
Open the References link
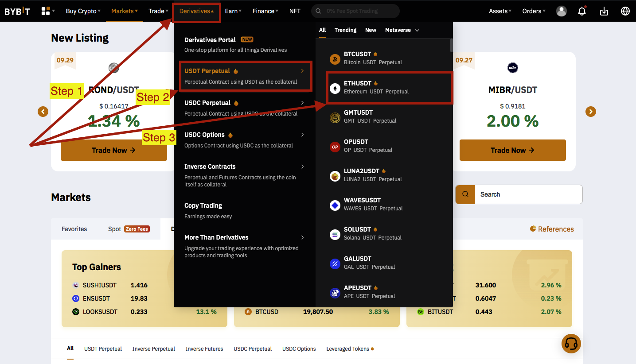tap(552, 229)
